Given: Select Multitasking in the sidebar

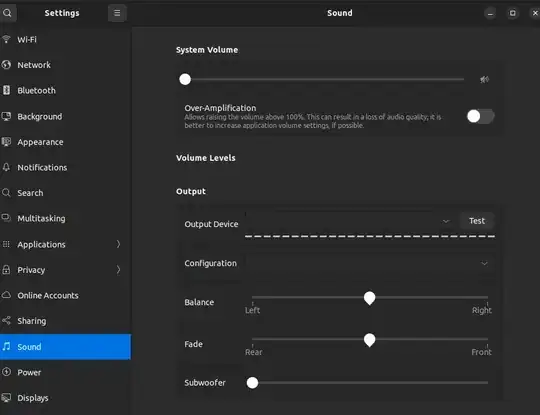Looking at the screenshot, I should point(65,218).
